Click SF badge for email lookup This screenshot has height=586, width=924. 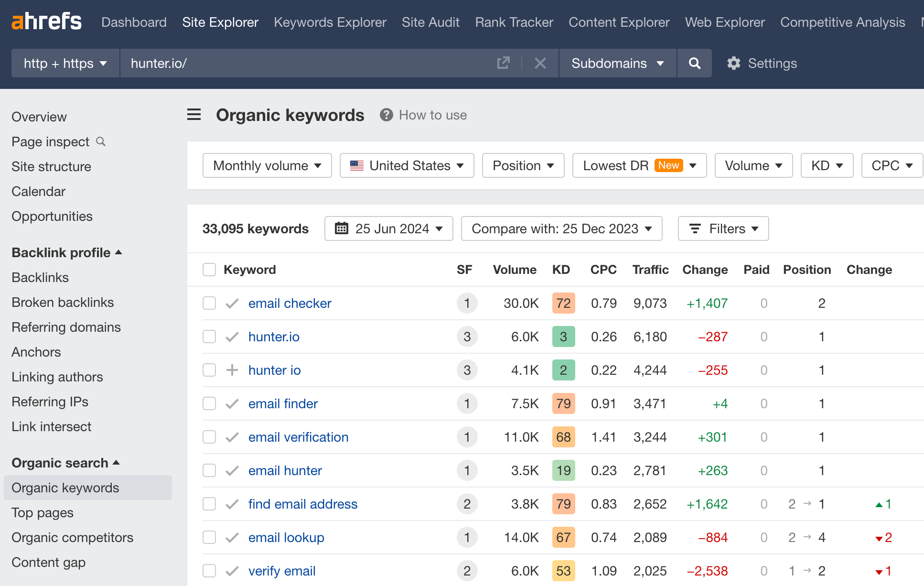coord(467,537)
